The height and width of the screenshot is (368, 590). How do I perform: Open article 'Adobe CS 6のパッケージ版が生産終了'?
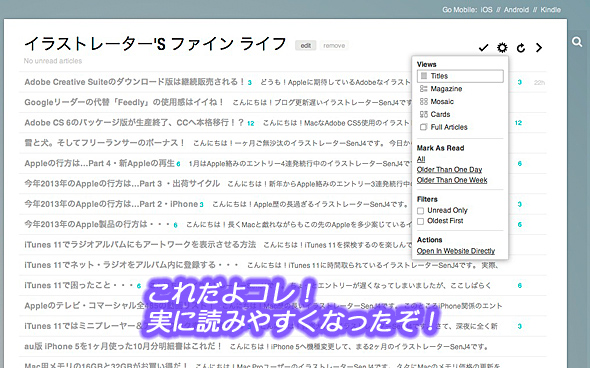[134, 123]
